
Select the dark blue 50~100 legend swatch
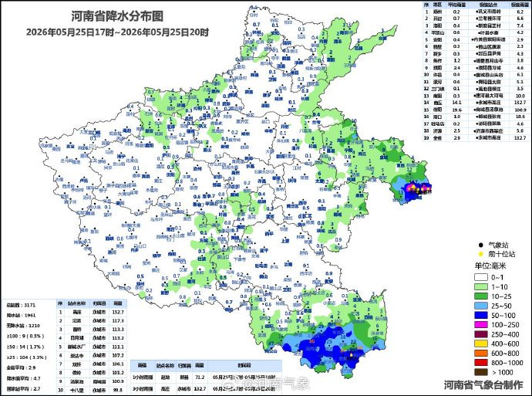click(x=481, y=316)
